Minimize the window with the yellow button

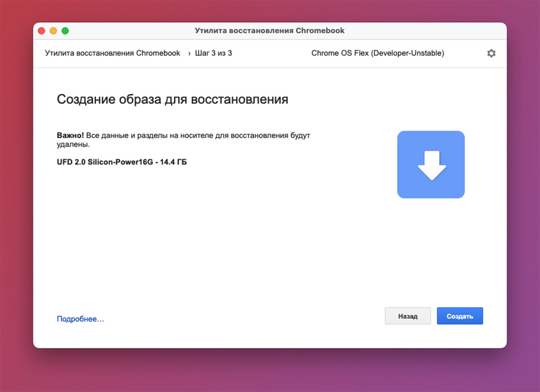[x=53, y=31]
